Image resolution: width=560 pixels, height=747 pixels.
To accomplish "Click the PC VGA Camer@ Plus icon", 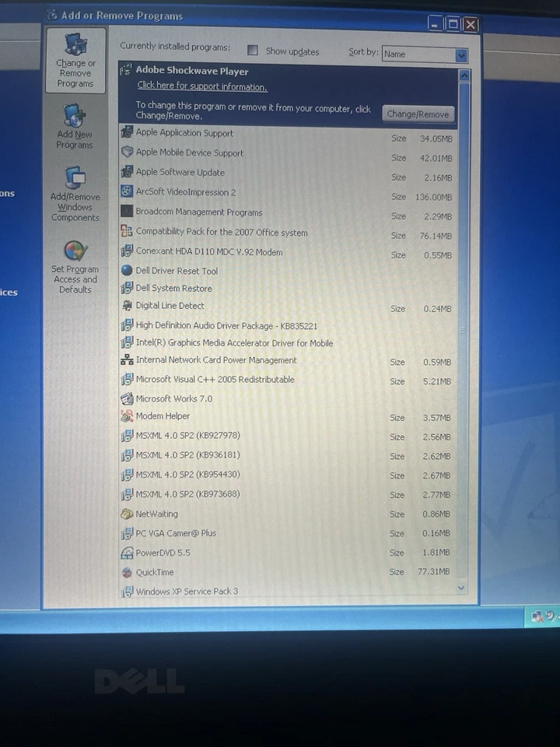I will pos(127,533).
